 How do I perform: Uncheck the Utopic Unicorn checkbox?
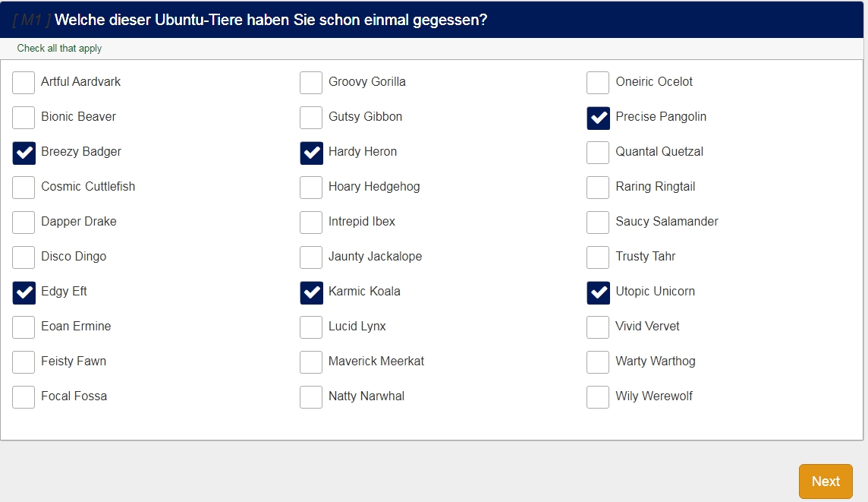[x=598, y=292]
